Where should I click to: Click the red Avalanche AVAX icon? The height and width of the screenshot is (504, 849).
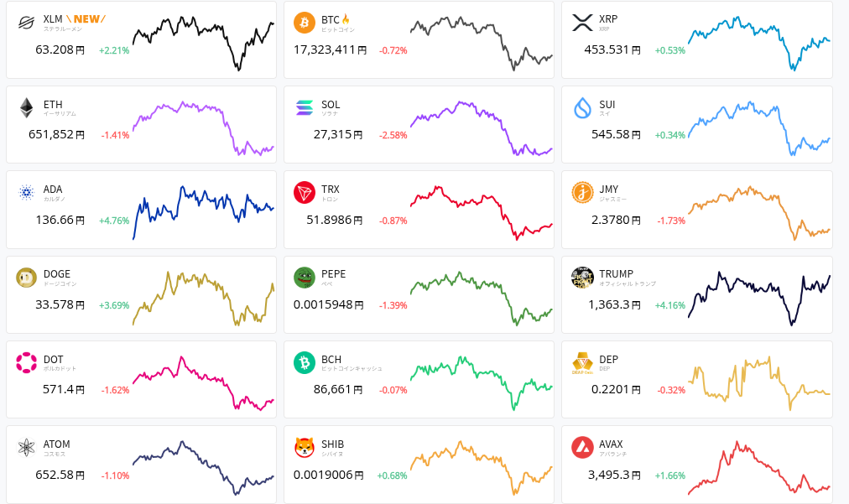pos(582,448)
